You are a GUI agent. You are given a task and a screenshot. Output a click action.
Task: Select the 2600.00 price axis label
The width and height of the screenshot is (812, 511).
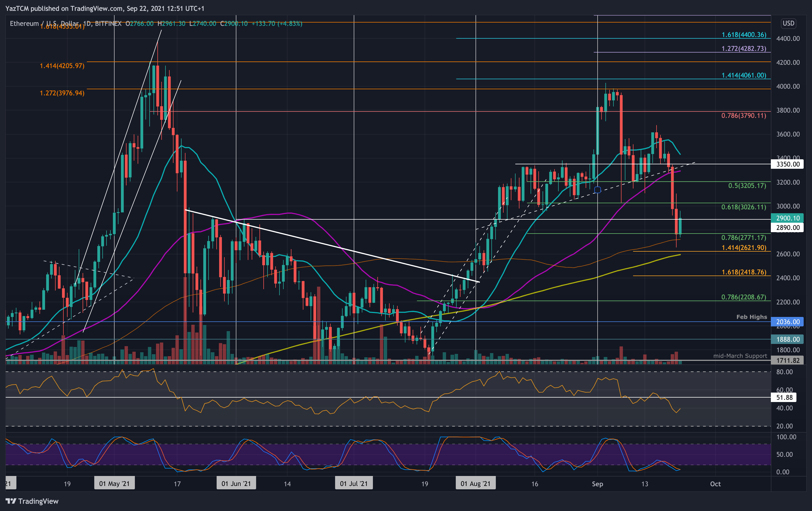coord(788,254)
